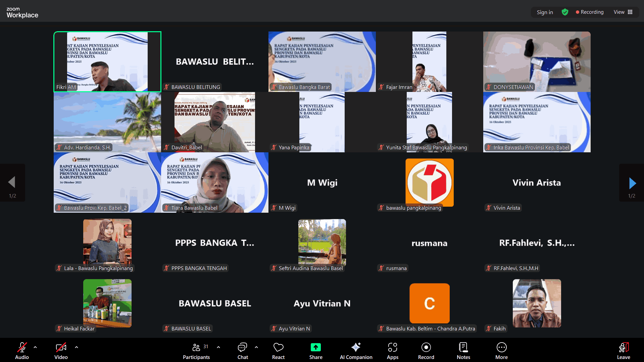This screenshot has width=644, height=362.
Task: Click the Sign in button
Action: point(545,12)
